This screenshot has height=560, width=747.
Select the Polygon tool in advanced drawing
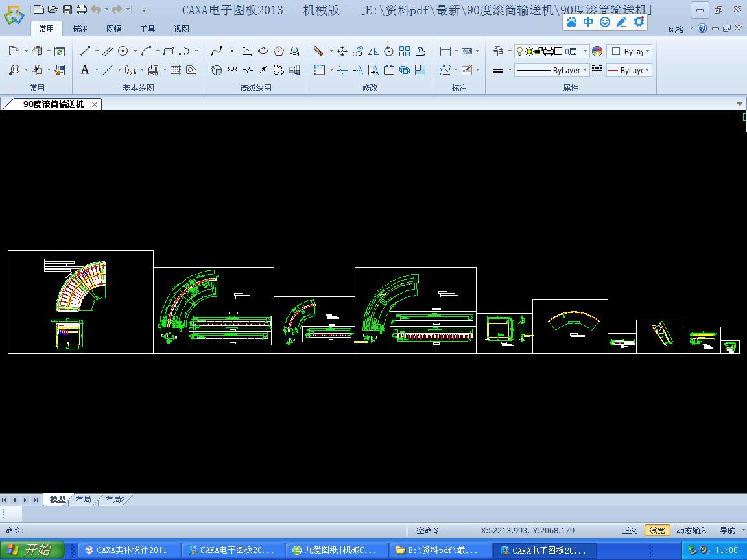279,51
